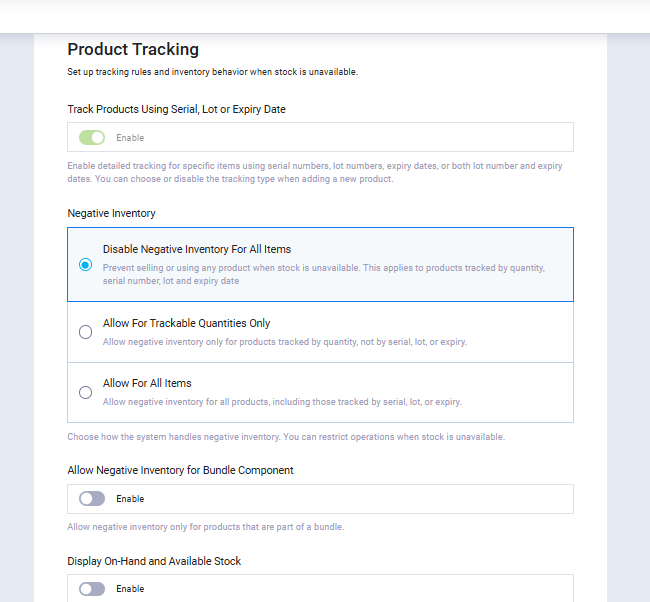Viewport: 650px width, 602px height.
Task: Click the 'Allow For All Items' title text
Action: [147, 383]
